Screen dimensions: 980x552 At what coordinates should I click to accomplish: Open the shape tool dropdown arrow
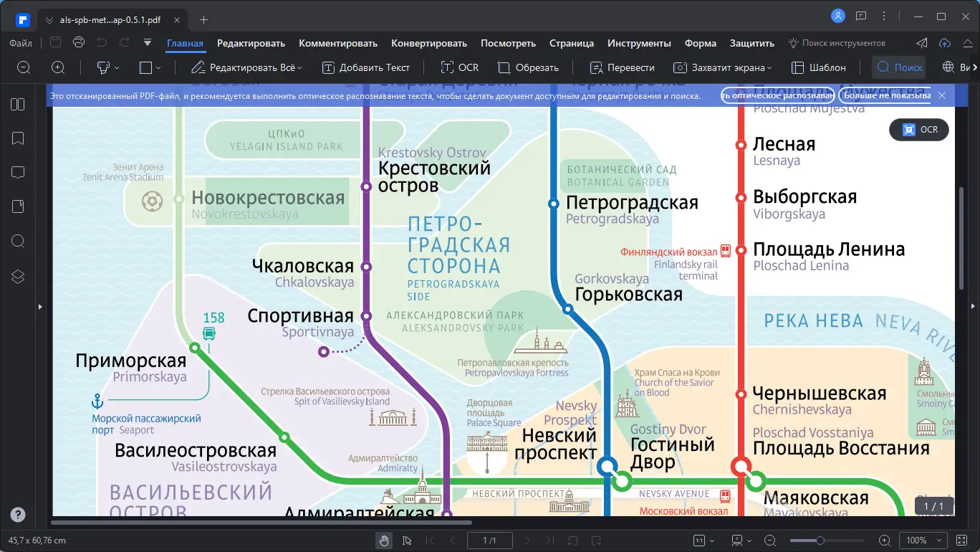[157, 67]
